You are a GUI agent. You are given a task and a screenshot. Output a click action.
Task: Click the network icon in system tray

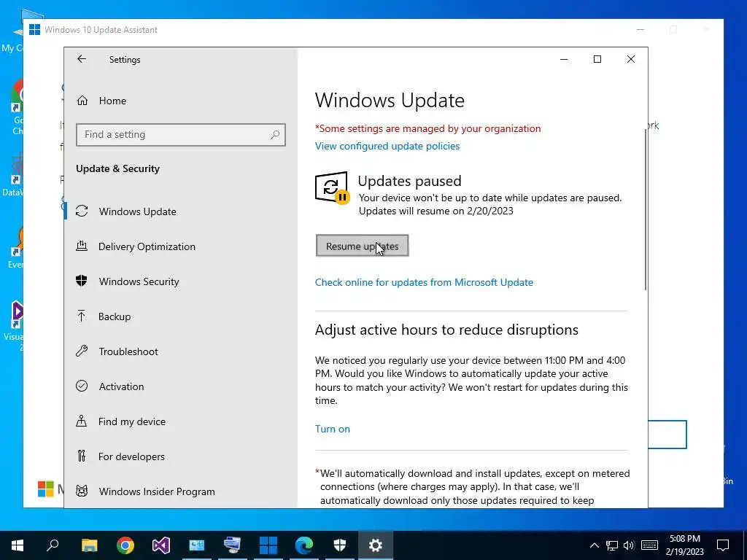pos(612,545)
